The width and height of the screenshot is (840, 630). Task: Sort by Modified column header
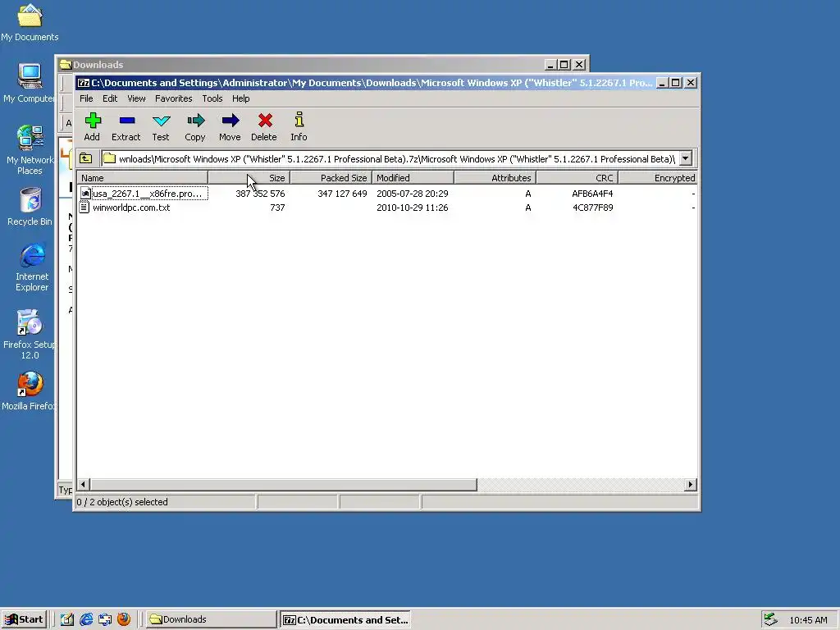tap(413, 178)
